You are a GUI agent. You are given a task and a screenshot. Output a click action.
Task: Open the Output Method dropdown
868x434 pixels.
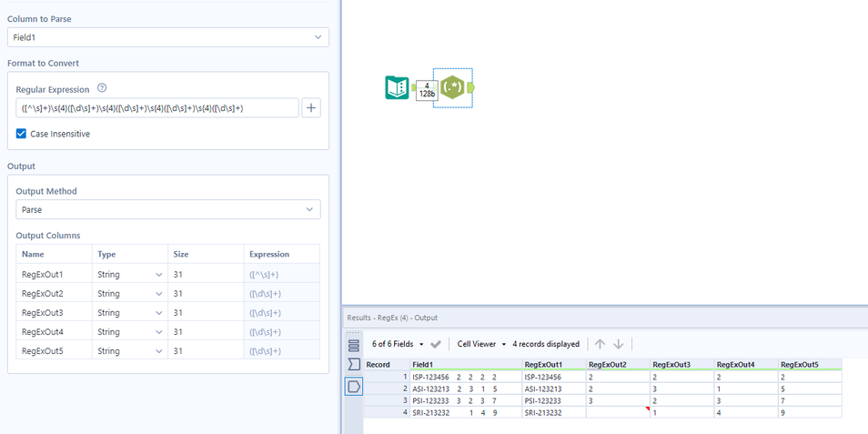(x=168, y=210)
